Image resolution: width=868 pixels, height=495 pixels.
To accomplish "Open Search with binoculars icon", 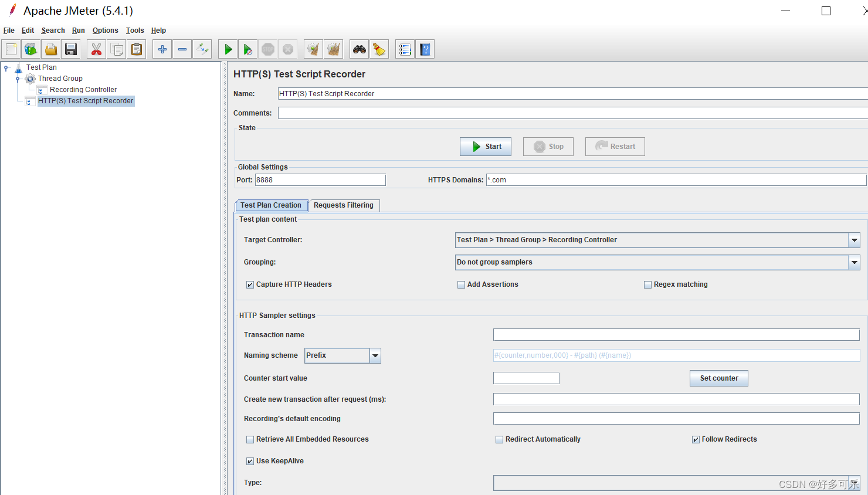I will (360, 49).
